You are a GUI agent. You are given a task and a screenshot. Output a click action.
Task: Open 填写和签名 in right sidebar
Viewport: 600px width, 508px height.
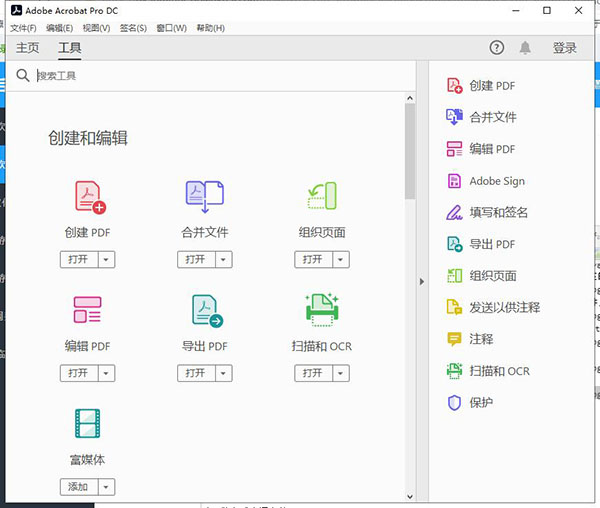[x=487, y=212]
